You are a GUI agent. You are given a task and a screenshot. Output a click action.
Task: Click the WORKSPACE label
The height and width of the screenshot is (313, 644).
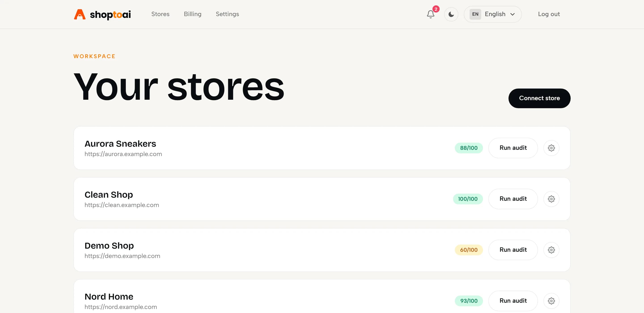click(95, 56)
